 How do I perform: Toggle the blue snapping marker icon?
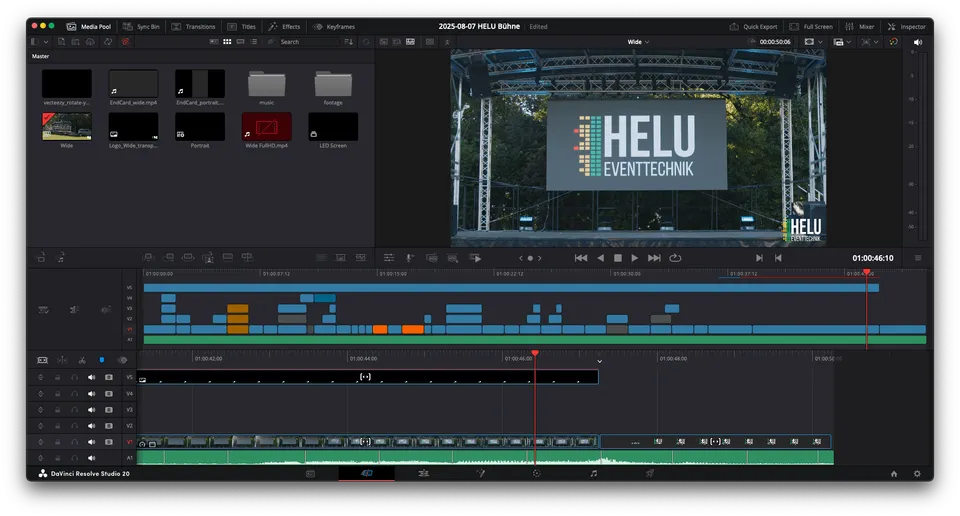[102, 360]
